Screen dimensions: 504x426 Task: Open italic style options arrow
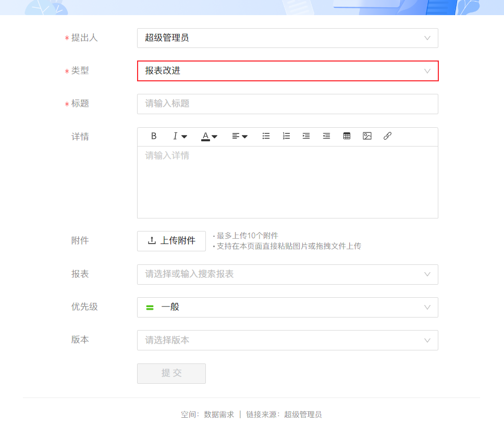(x=184, y=137)
